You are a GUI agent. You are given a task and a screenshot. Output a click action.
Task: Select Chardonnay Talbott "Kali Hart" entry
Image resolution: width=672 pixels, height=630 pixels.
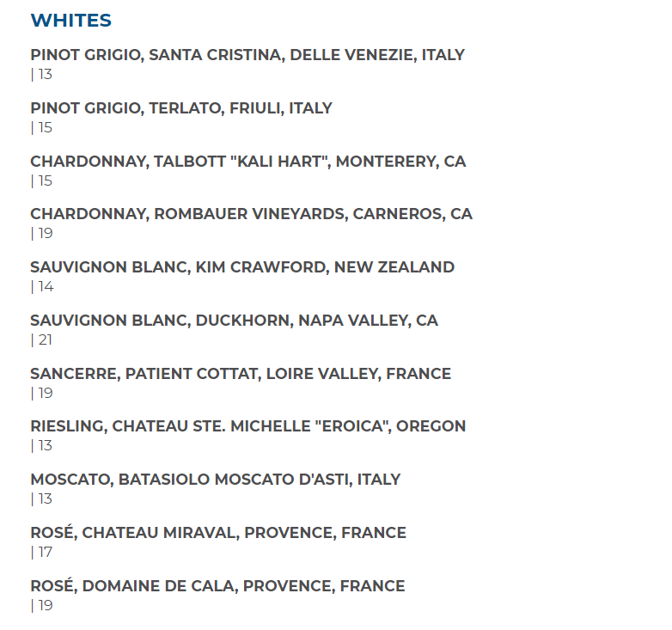click(247, 162)
